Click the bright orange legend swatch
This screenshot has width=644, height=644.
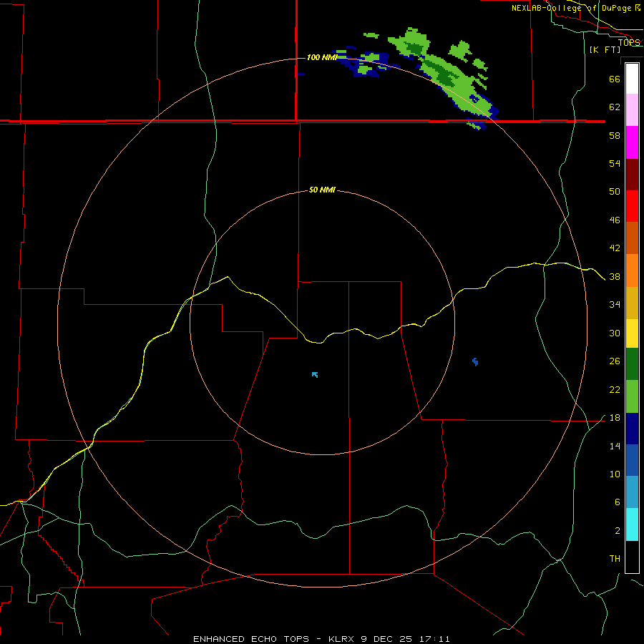632,270
